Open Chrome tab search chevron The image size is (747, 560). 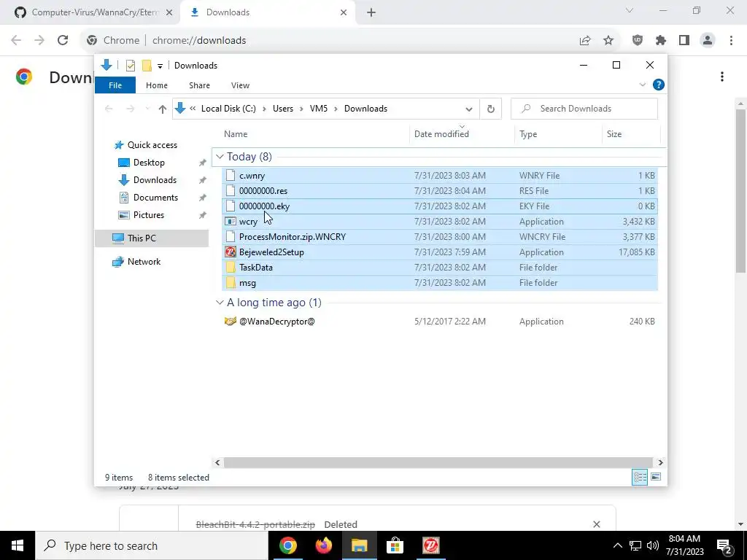pos(630,10)
